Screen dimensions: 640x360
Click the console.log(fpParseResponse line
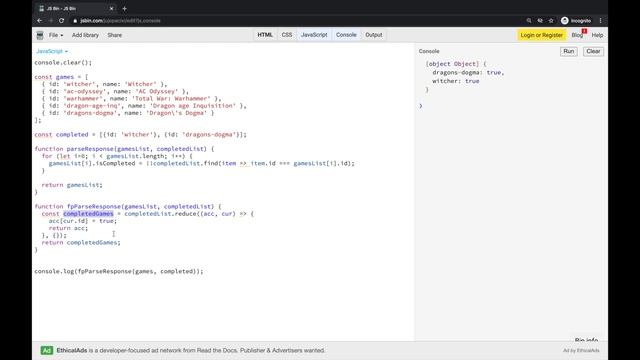coord(118,271)
